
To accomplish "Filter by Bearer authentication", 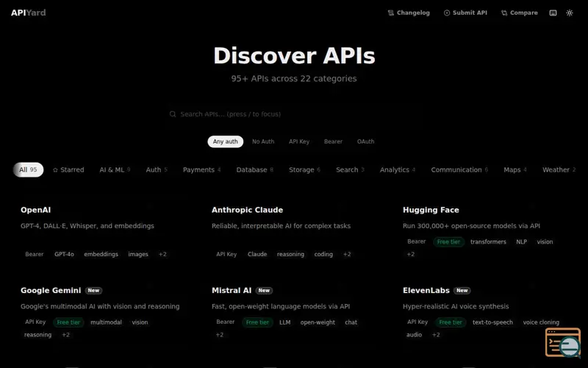I will [333, 141].
